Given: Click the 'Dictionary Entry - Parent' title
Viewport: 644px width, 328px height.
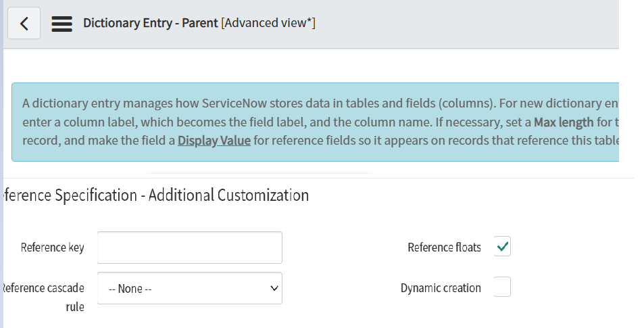Looking at the screenshot, I should tap(151, 23).
